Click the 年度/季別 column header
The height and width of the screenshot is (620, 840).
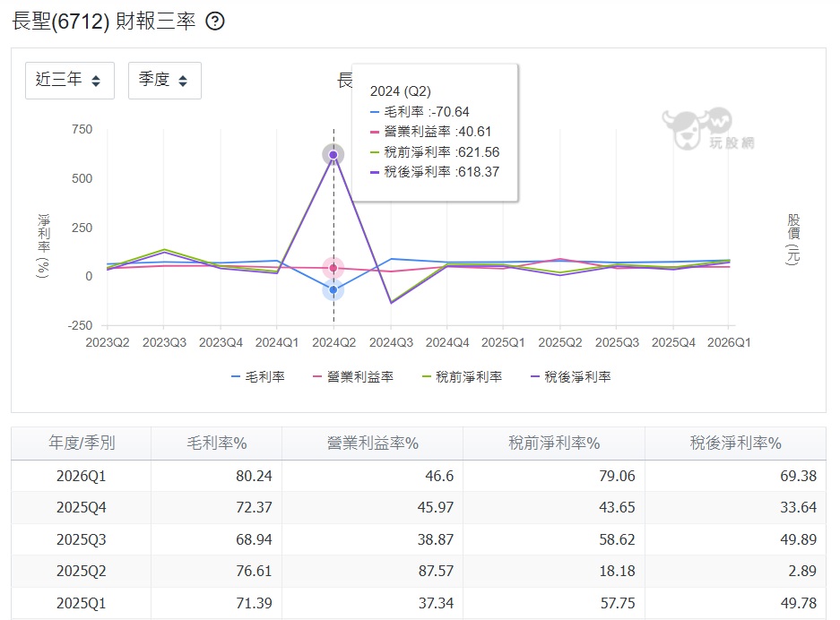coord(82,443)
